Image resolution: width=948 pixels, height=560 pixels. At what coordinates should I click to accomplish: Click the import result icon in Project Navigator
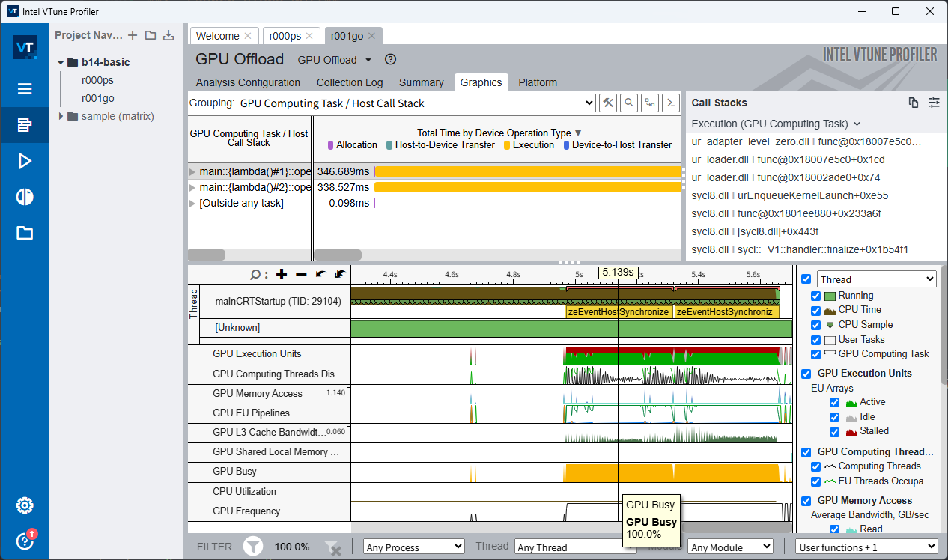tap(168, 35)
